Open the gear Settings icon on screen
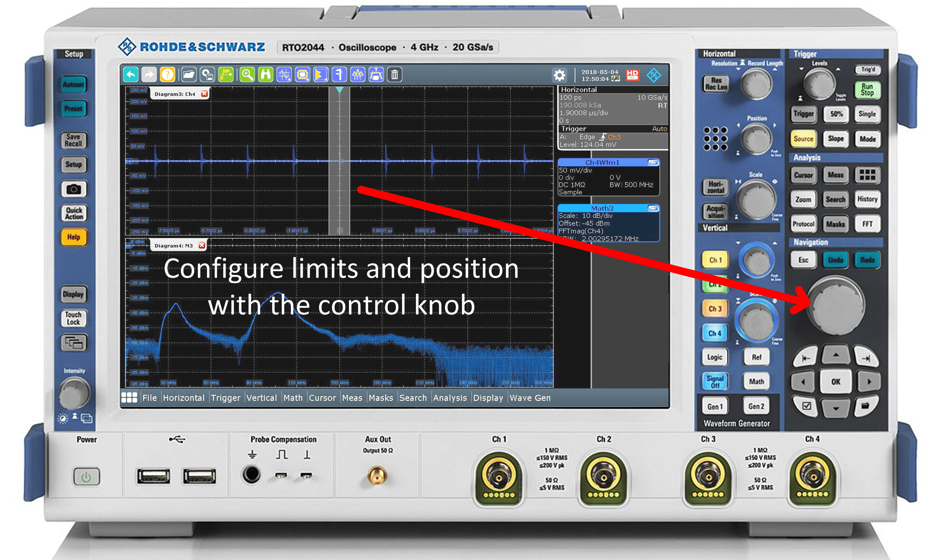The width and height of the screenshot is (938, 560). pyautogui.click(x=560, y=75)
